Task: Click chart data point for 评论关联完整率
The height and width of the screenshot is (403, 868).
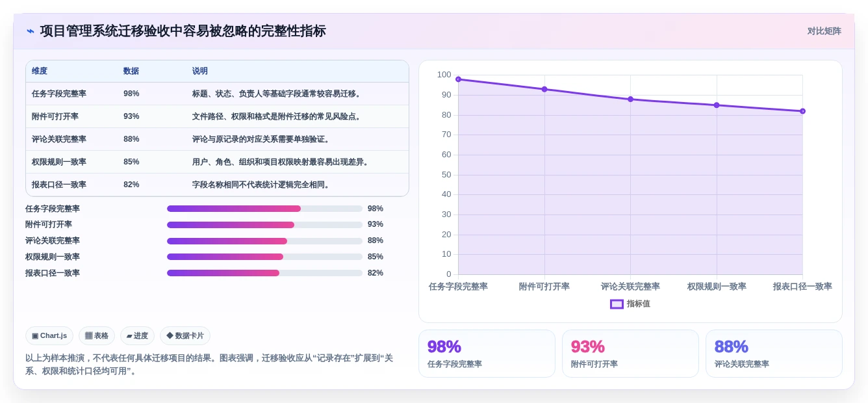Action: pyautogui.click(x=630, y=99)
